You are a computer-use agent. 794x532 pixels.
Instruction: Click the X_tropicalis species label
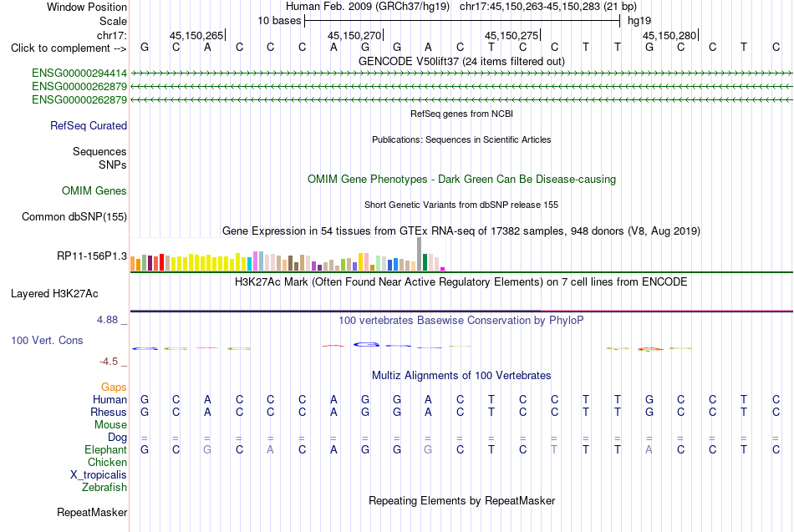tap(99, 475)
